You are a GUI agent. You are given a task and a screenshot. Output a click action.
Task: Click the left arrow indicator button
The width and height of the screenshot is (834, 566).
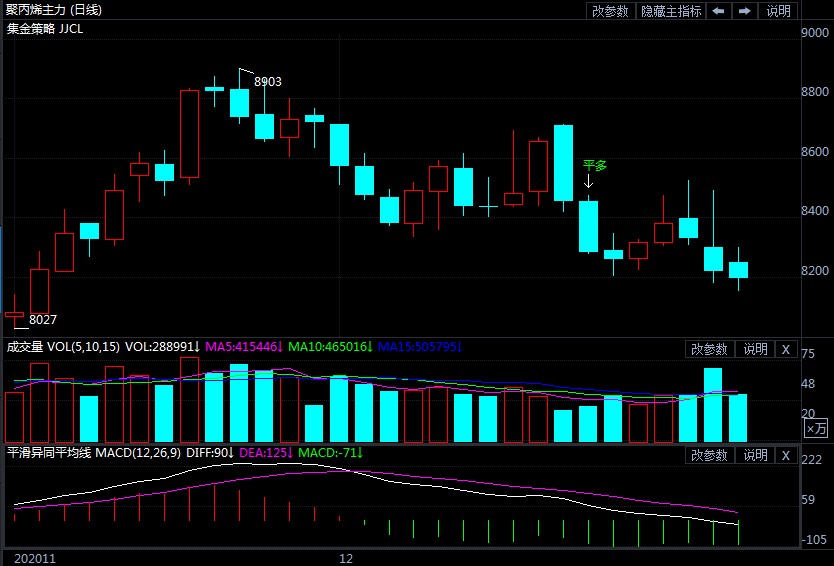[x=718, y=11]
